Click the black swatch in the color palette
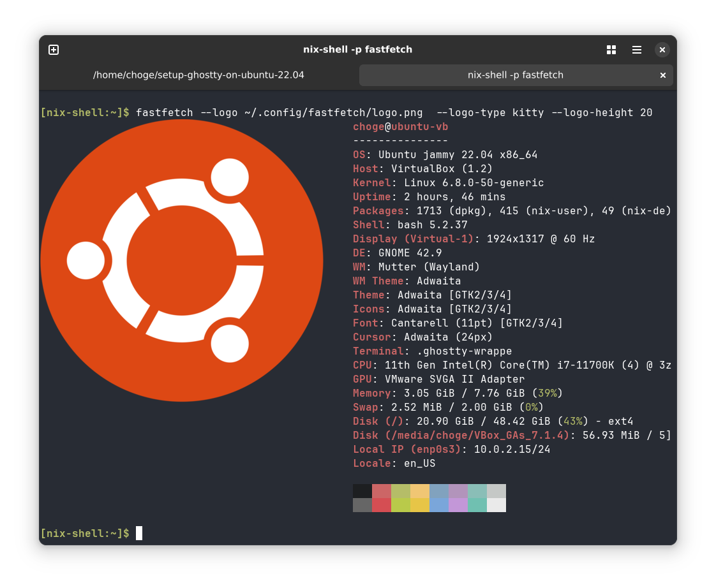Viewport: 716px width, 588px height. (362, 491)
